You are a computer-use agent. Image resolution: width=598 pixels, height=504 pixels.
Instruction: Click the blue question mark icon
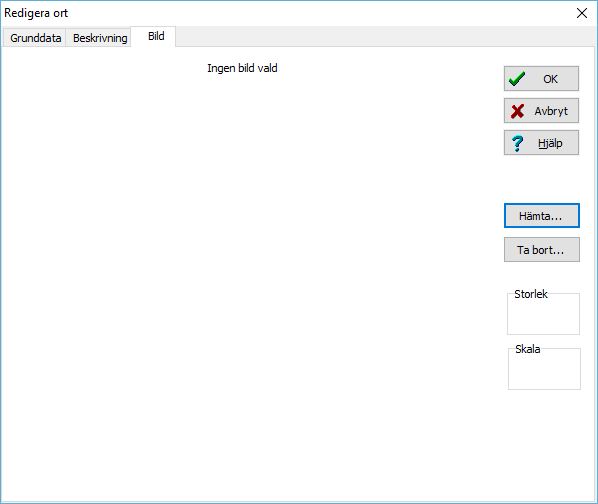pyautogui.click(x=518, y=143)
